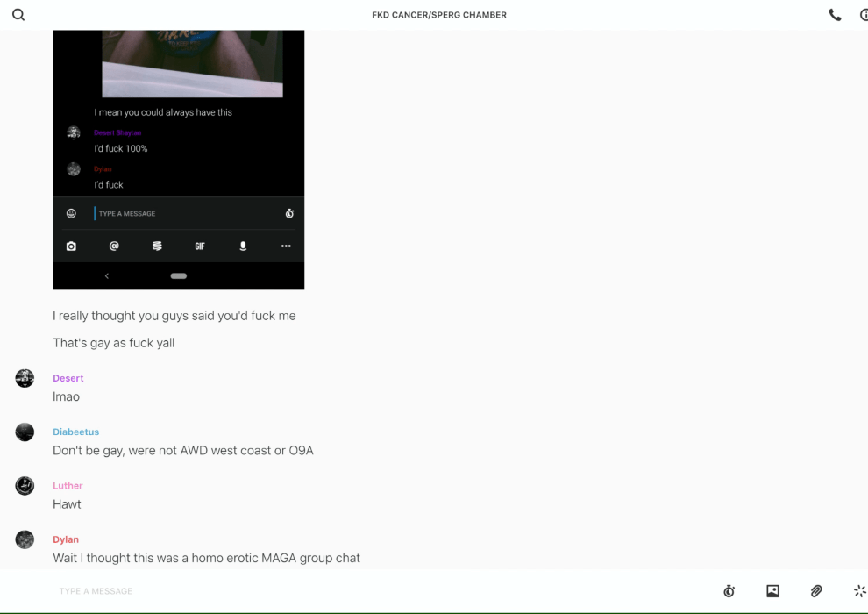Click the Diabeetus username
Screen dimensions: 868x614
[x=75, y=432]
